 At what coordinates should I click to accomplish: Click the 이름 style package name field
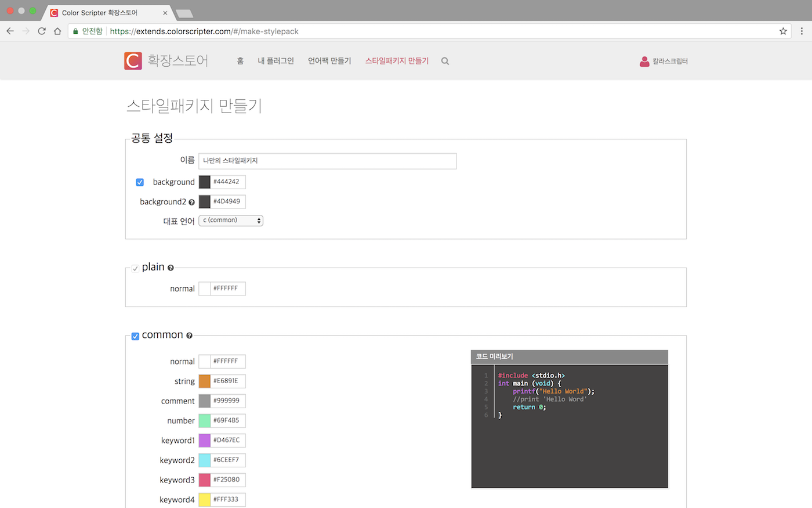click(327, 161)
